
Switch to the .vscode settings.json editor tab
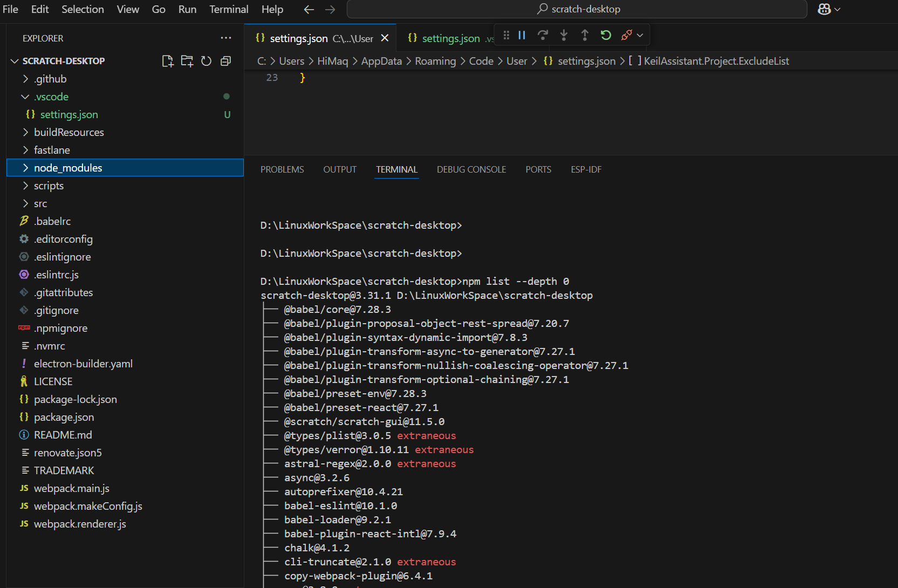[x=450, y=38]
